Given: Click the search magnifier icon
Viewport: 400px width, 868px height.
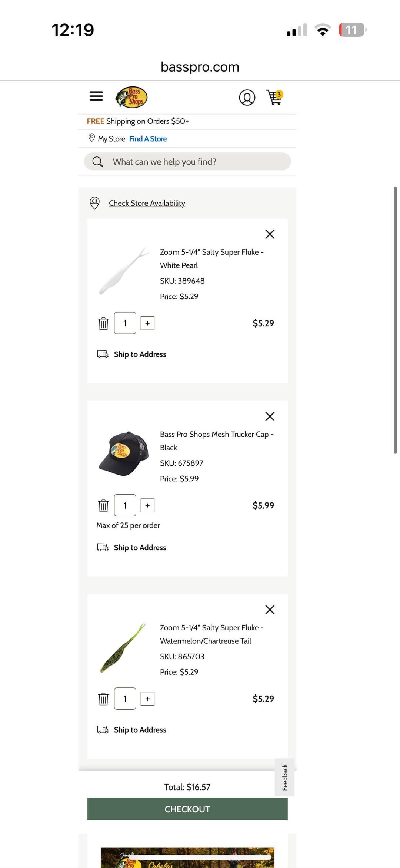Looking at the screenshot, I should tap(98, 162).
